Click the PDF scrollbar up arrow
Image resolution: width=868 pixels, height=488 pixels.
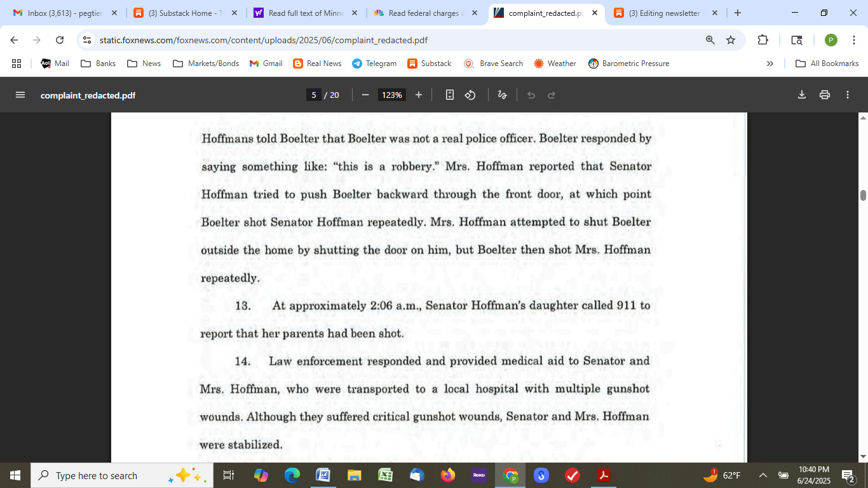[863, 118]
